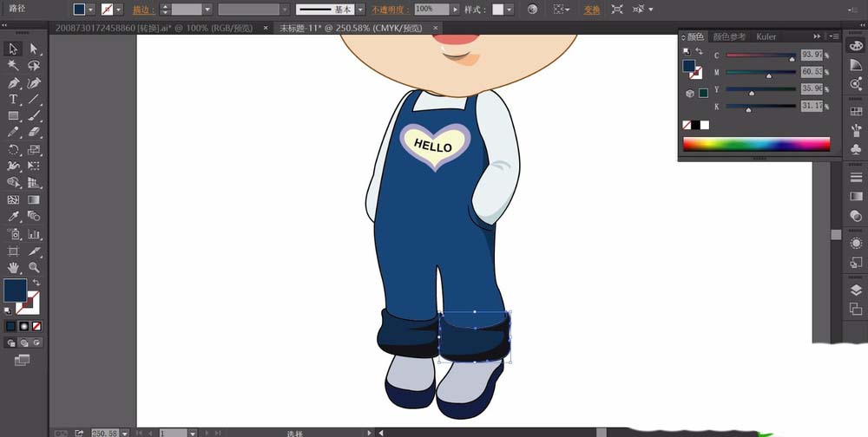Open the 基本 brush definition dropdown
This screenshot has width=868, height=437.
[360, 10]
